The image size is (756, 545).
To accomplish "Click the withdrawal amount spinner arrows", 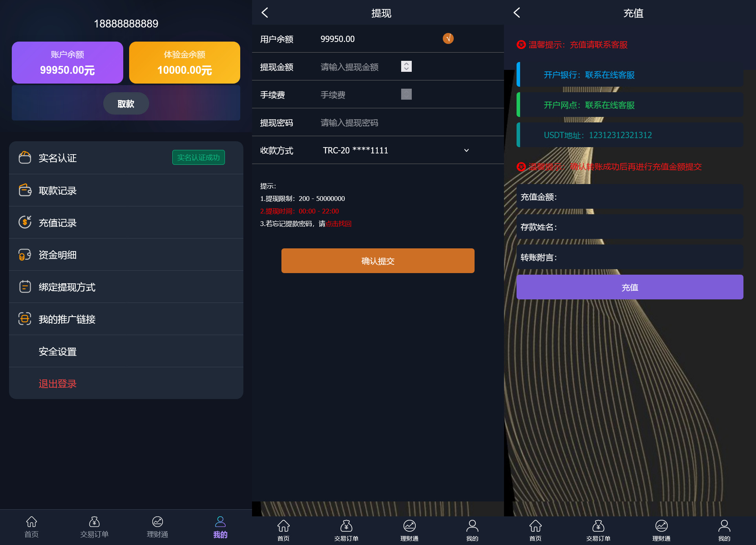I will pyautogui.click(x=406, y=66).
